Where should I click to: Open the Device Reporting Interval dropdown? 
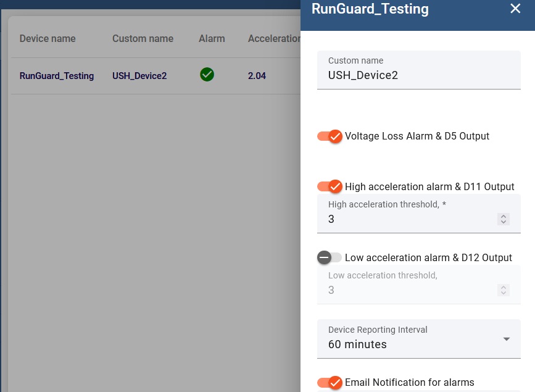coord(418,338)
